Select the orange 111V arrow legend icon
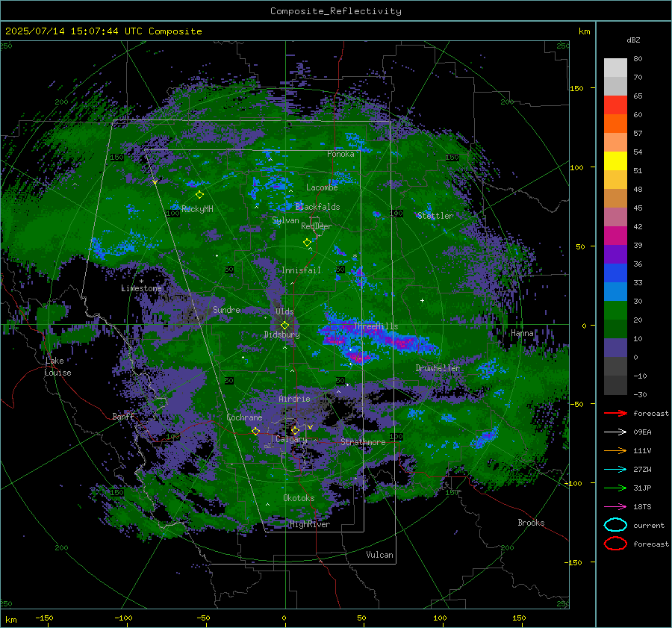Screen dimensions: 672x628 pyautogui.click(x=615, y=450)
